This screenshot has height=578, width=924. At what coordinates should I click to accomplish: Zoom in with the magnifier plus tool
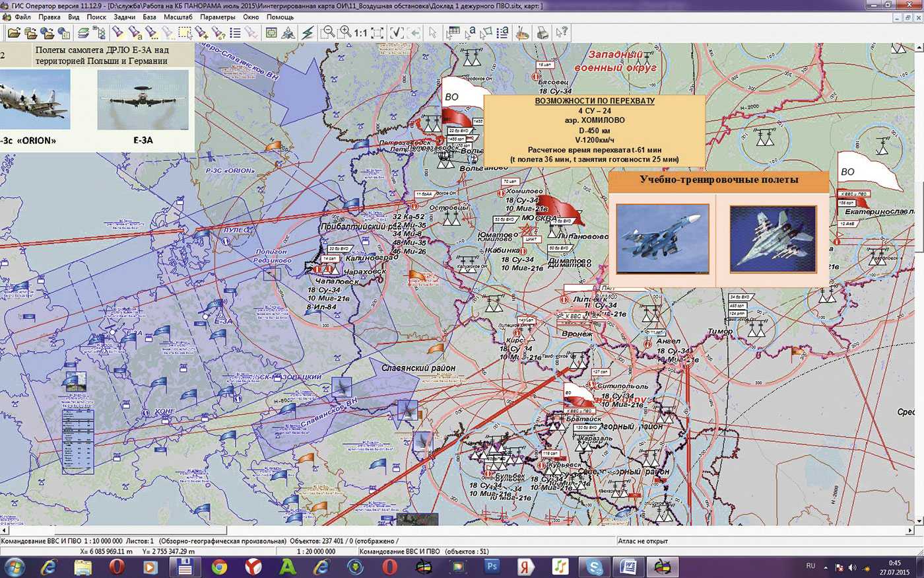(345, 32)
